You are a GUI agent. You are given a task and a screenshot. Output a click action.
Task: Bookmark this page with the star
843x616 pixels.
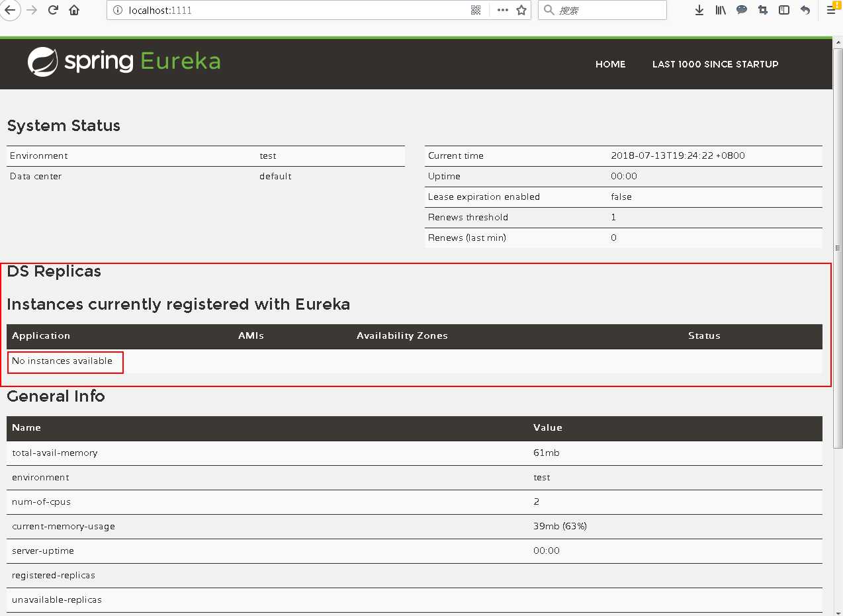(521, 10)
